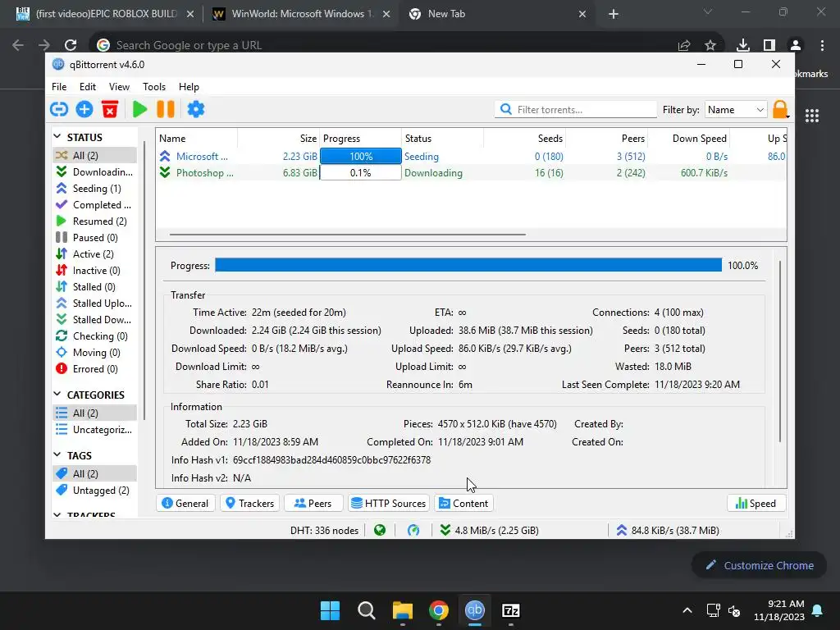This screenshot has width=840, height=630.
Task: Open the Filter by Name dropdown
Action: coord(736,109)
